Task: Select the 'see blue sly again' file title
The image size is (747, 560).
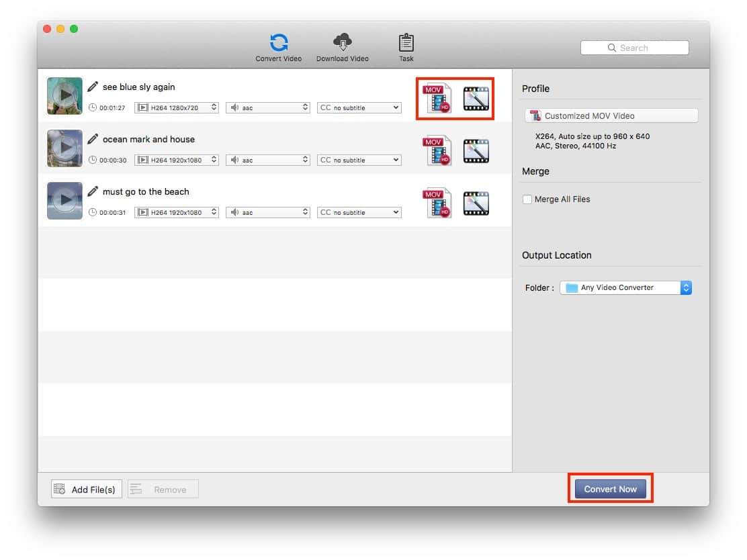Action: [x=138, y=87]
